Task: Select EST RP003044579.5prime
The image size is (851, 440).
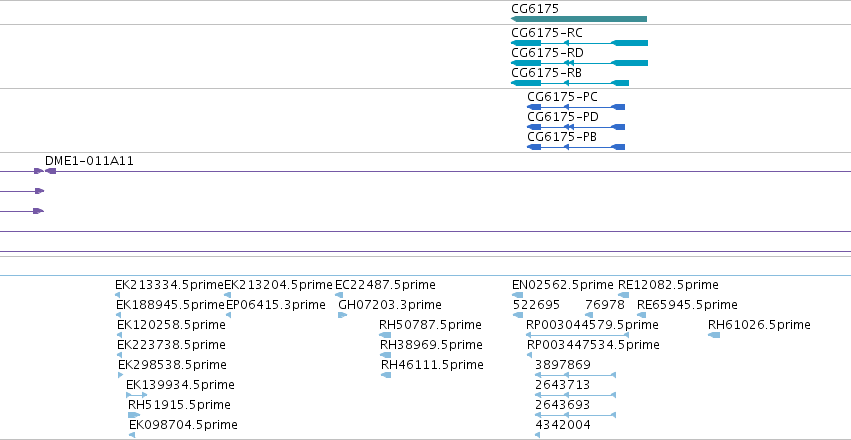Action: tap(592, 325)
